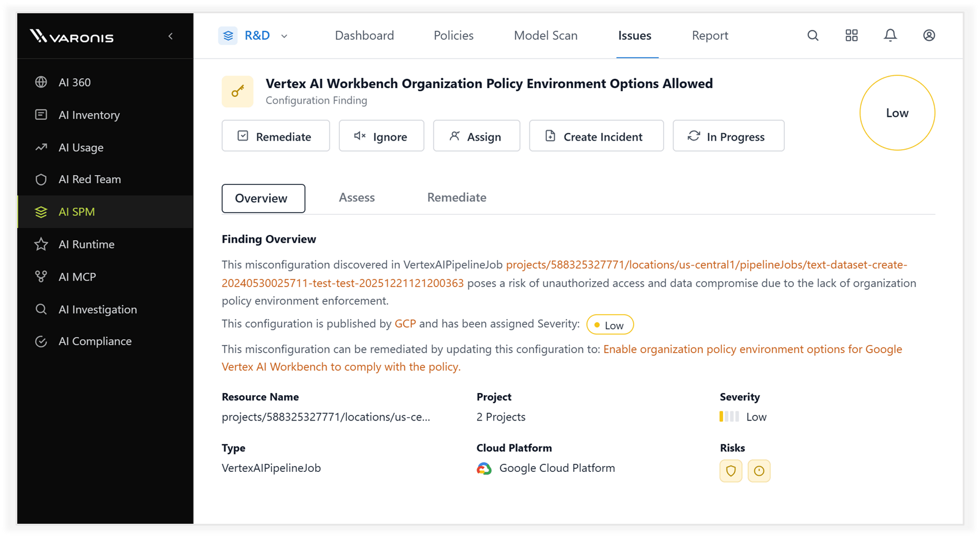Click the Low severity circle indicator
This screenshot has height=537, width=980.
click(x=897, y=113)
